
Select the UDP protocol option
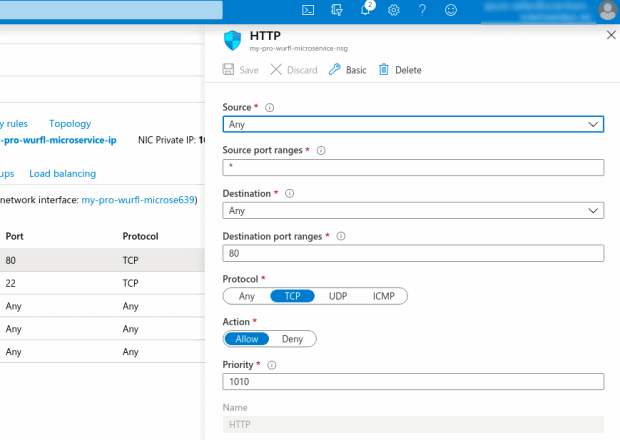pos(338,296)
